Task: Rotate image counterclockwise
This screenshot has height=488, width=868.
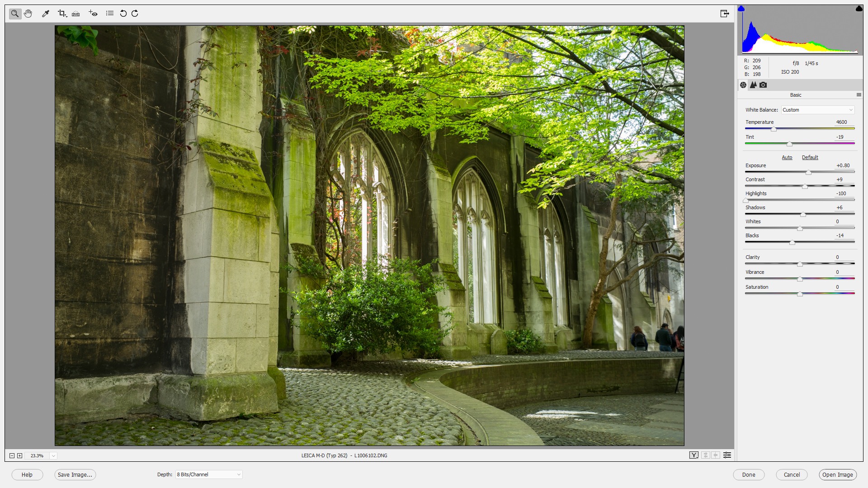Action: click(x=123, y=14)
